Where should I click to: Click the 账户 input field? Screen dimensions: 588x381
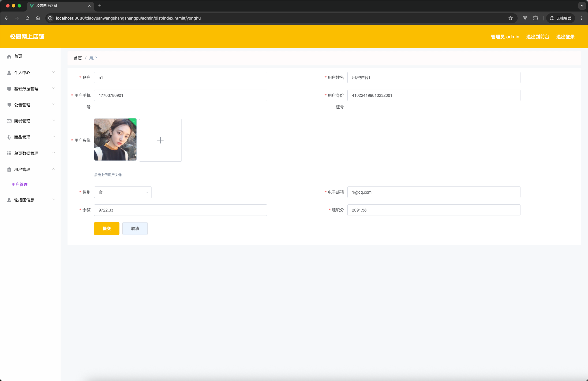coord(181,78)
